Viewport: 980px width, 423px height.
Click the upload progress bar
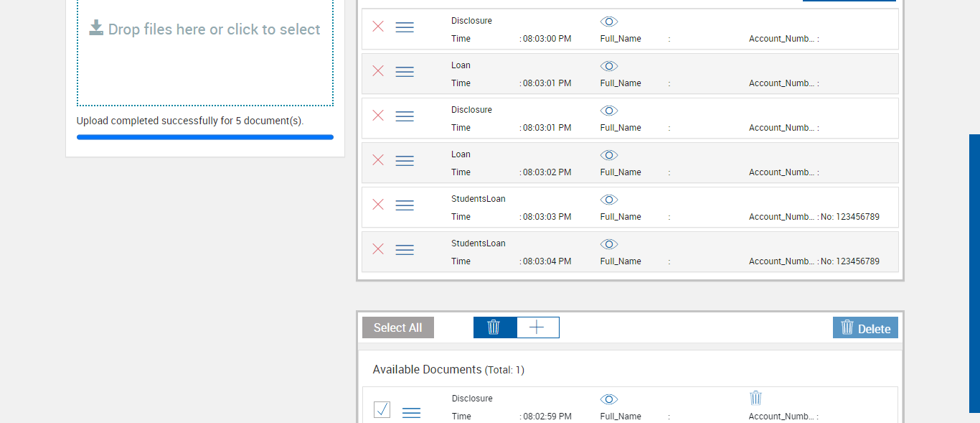pyautogui.click(x=205, y=136)
